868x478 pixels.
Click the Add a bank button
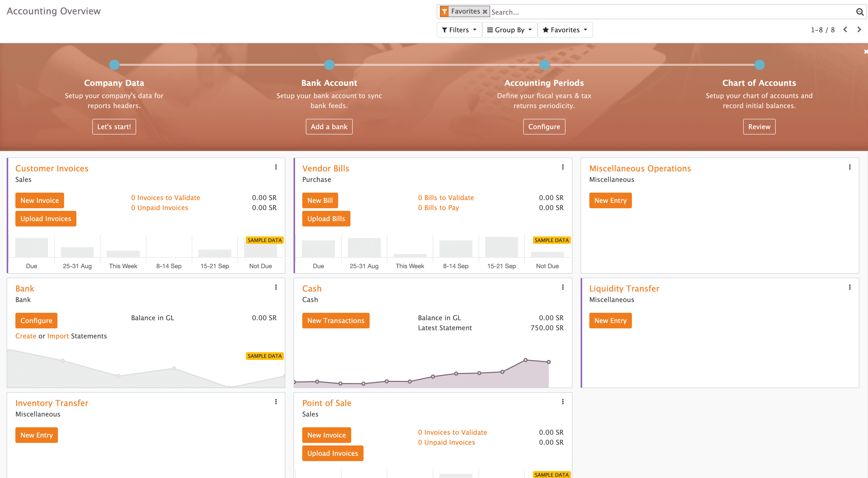(x=329, y=127)
